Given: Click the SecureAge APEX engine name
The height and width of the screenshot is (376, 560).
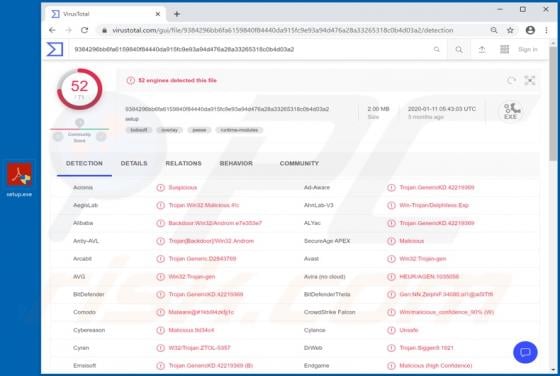Looking at the screenshot, I should pyautogui.click(x=327, y=241).
